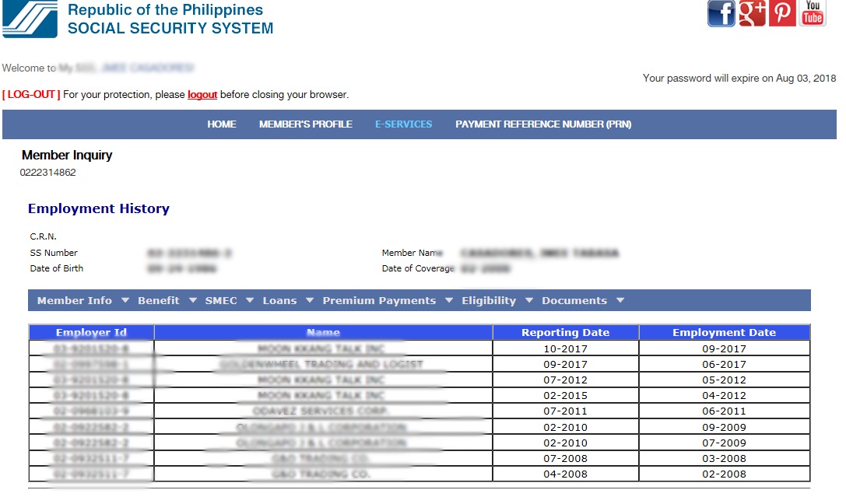
Task: Select the E-SERVICES menu item
Action: (403, 124)
